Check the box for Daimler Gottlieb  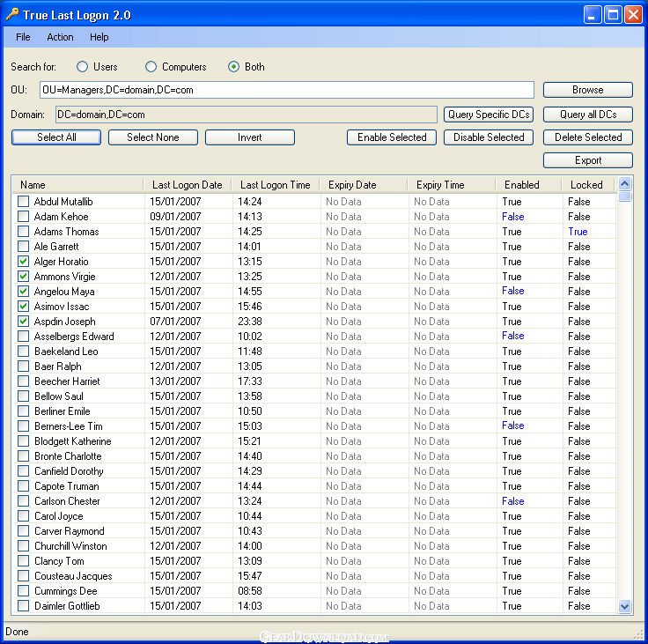tap(23, 606)
